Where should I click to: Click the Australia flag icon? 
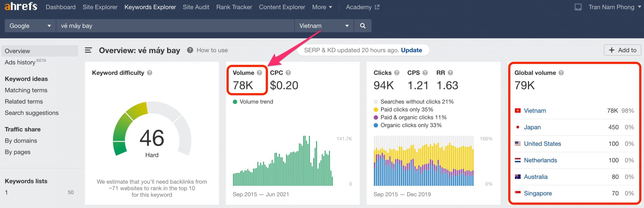click(x=518, y=177)
